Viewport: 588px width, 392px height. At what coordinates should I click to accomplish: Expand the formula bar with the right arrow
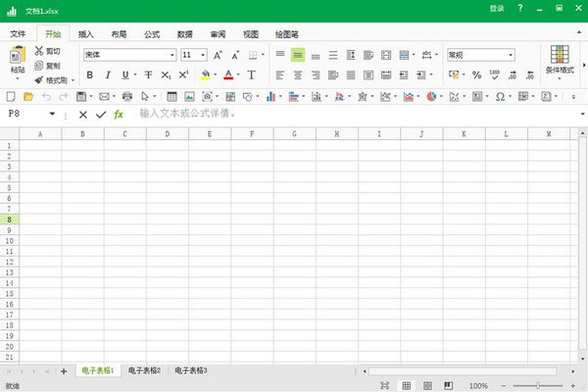coord(582,114)
